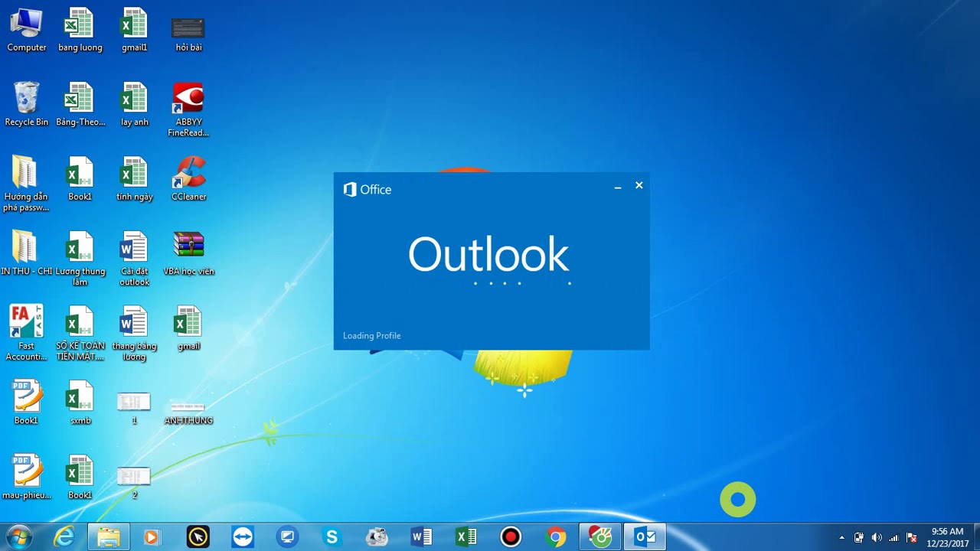Screen dimensions: 980x551
Task: Select the tính ngày Excel file
Action: tap(135, 180)
